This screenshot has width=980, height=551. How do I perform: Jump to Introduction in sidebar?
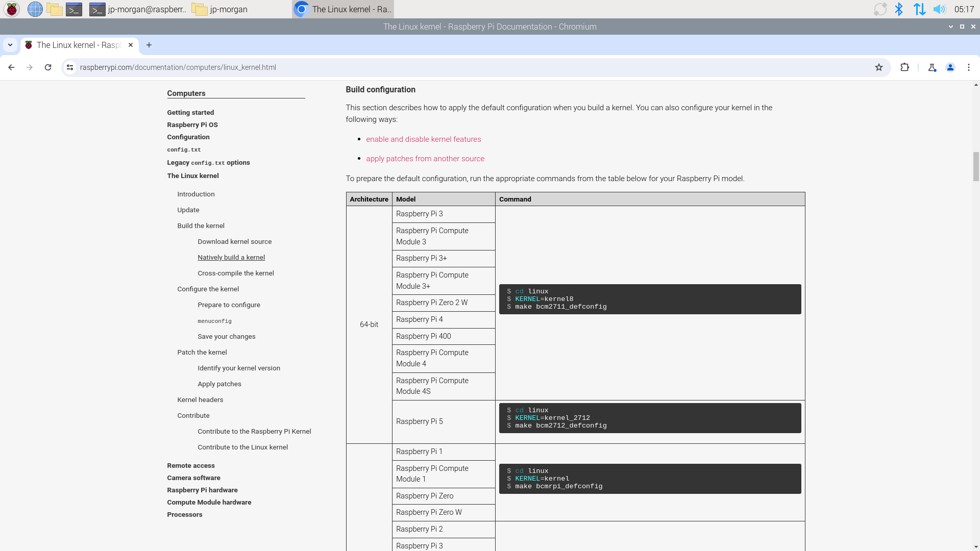point(196,194)
